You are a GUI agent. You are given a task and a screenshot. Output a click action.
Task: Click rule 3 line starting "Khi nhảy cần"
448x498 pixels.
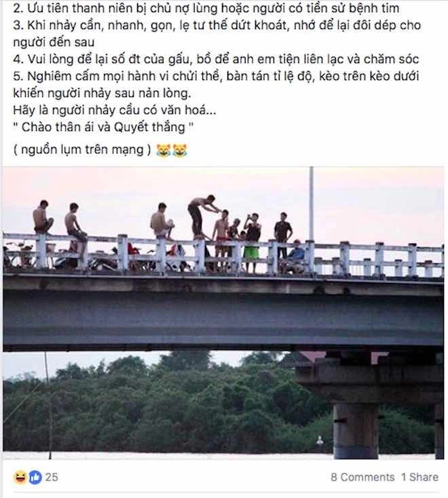[217, 34]
